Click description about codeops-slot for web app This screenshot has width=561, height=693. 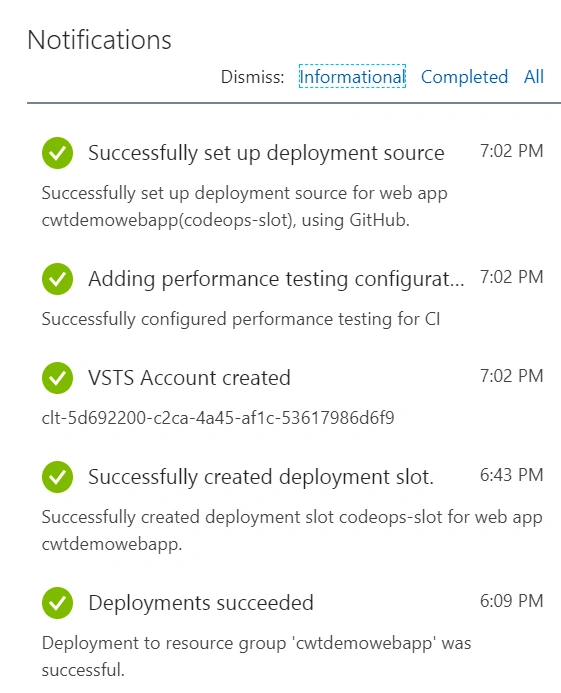click(x=292, y=530)
